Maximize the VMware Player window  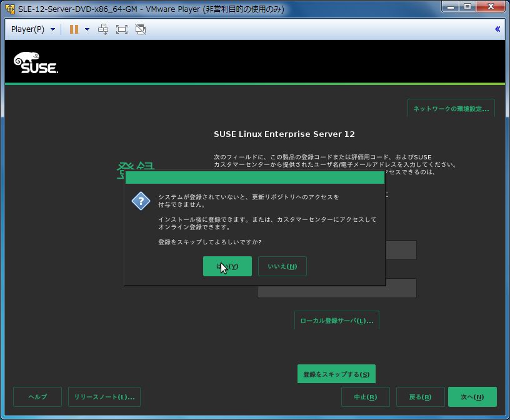[x=467, y=6]
